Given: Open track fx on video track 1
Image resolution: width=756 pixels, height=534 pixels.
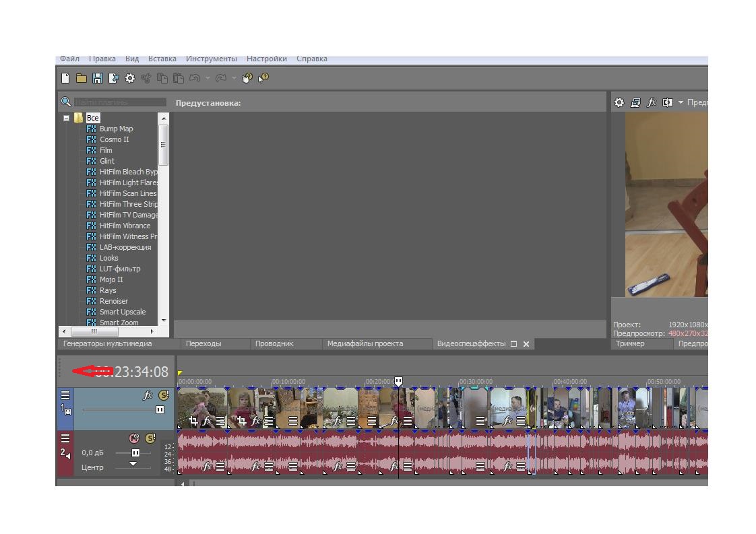Looking at the screenshot, I should pos(148,396).
